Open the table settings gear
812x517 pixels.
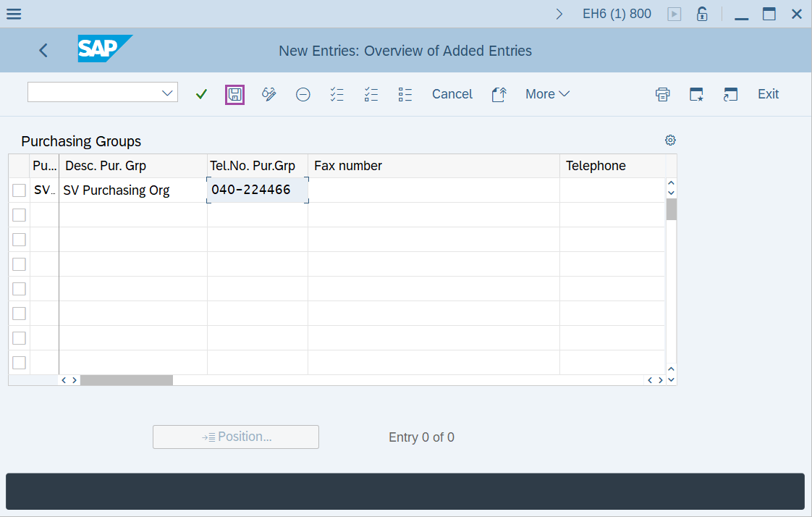click(670, 140)
